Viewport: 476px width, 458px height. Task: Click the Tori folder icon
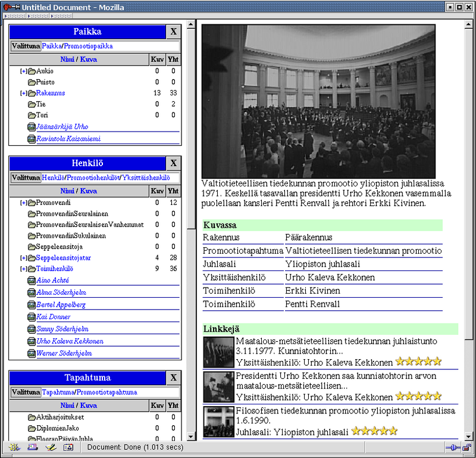(x=32, y=116)
